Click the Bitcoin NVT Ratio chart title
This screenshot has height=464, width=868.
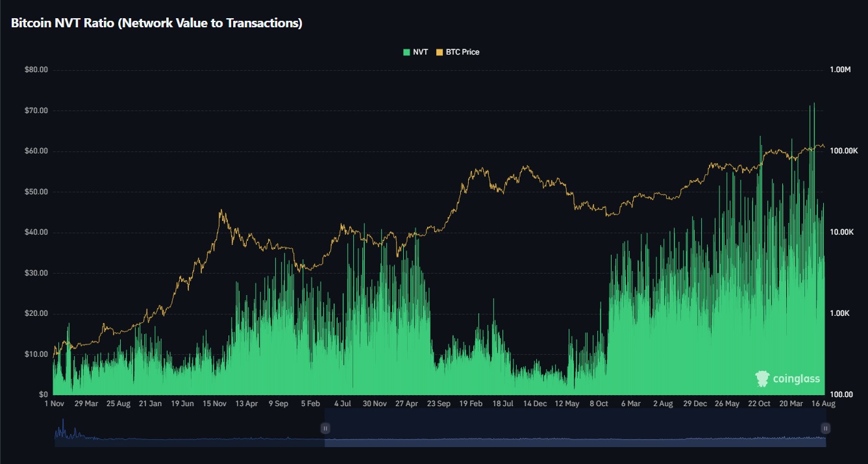pos(156,23)
